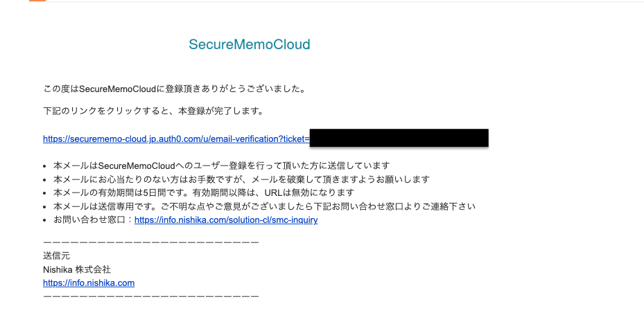
Task: Open the smc-inquiry contact page link
Action: click(x=226, y=220)
